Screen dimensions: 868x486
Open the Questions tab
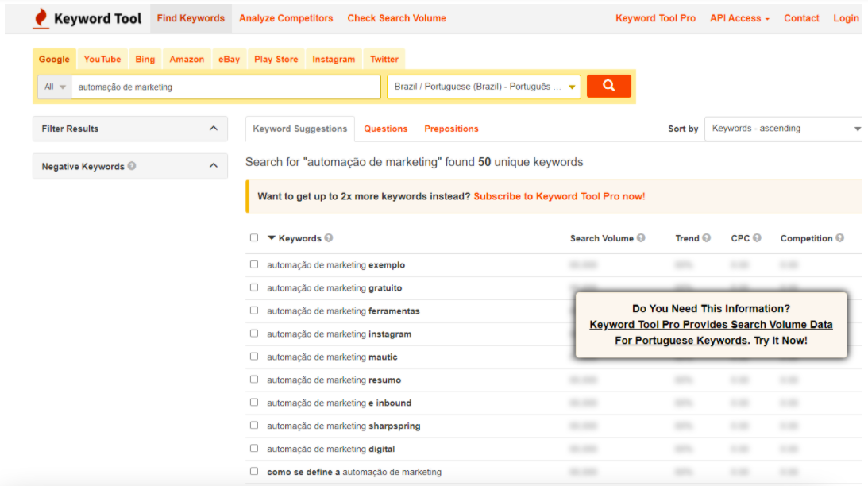[386, 129]
